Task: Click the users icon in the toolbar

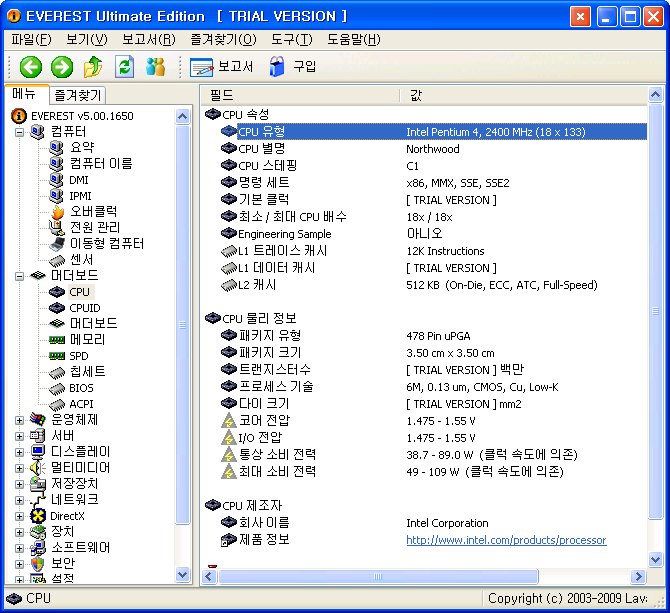Action: click(156, 67)
